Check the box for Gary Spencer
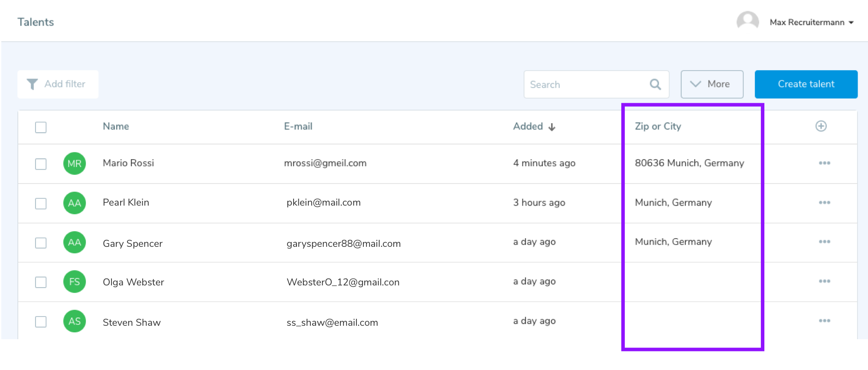The image size is (868, 370). pyautogui.click(x=41, y=243)
